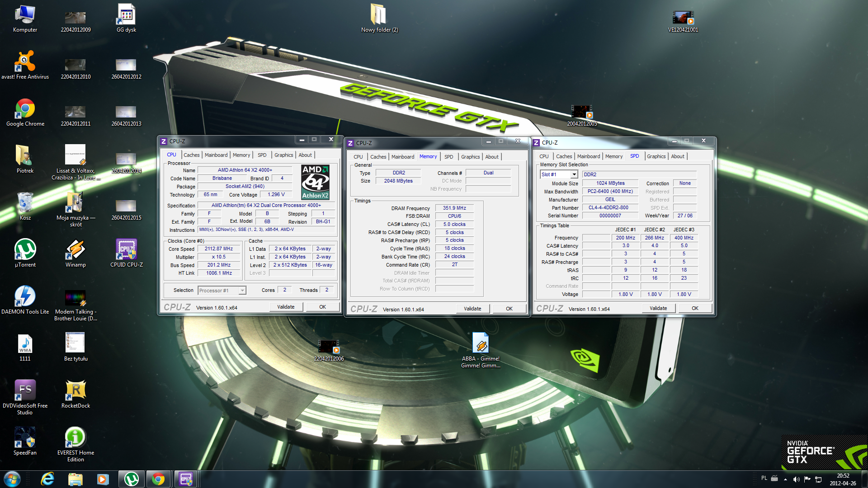The image size is (868, 488).
Task: Launch the µTorrent desktop icon
Action: [25, 250]
